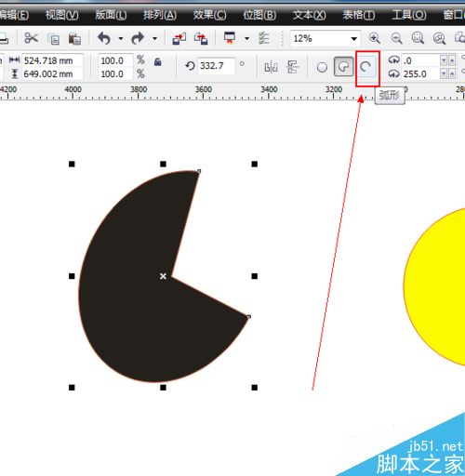Screen dimensions: 465x476
Task: Click the rotation angle field 332.7
Action: point(216,66)
